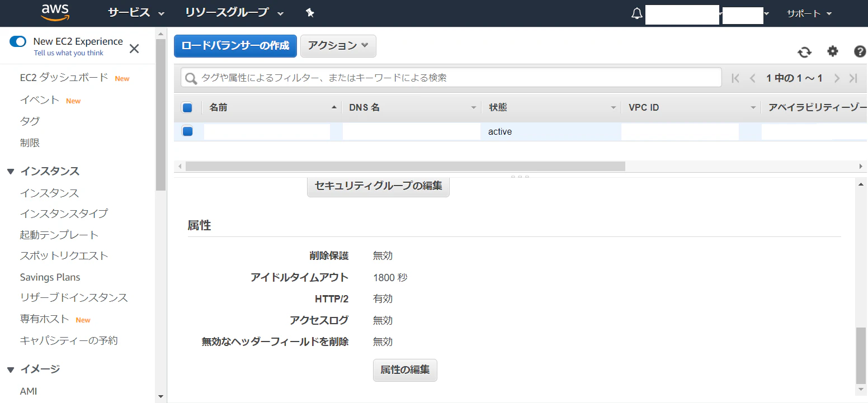The width and height of the screenshot is (868, 403).
Task: Open タグ in sidebar
Action: click(x=30, y=121)
